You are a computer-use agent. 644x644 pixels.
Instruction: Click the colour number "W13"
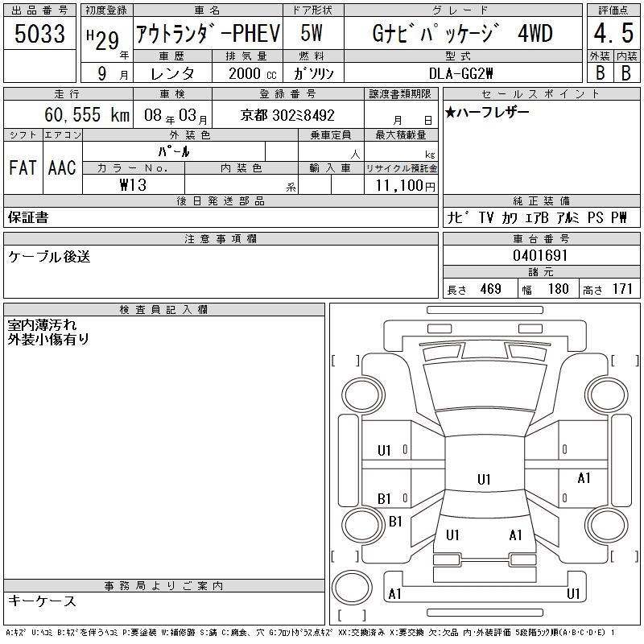click(133, 184)
